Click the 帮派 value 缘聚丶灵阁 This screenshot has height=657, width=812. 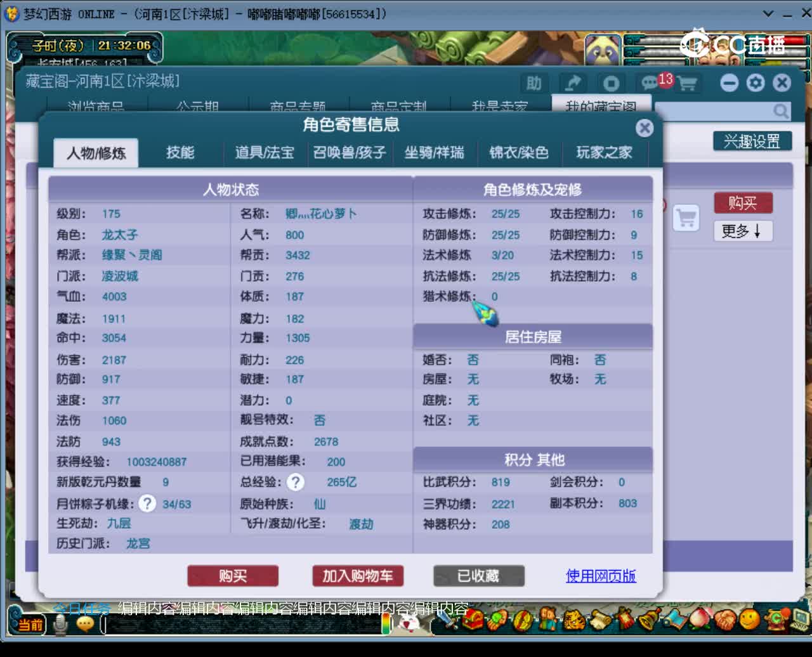click(132, 255)
